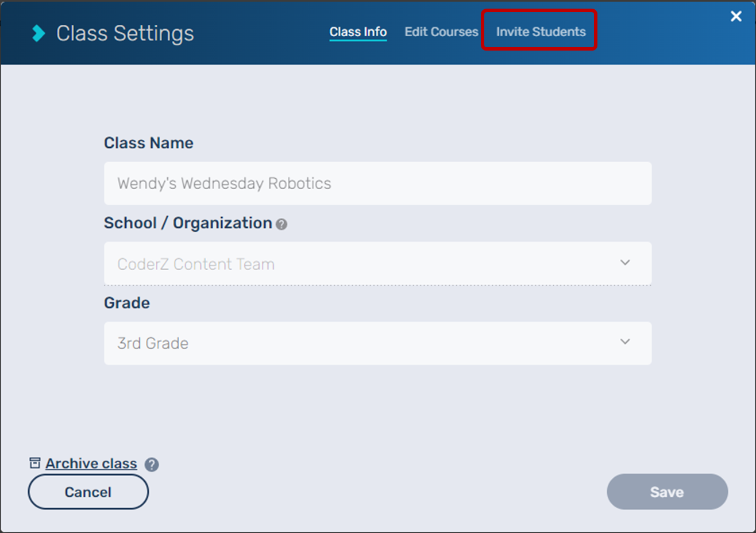Click the Class Name label

click(148, 143)
